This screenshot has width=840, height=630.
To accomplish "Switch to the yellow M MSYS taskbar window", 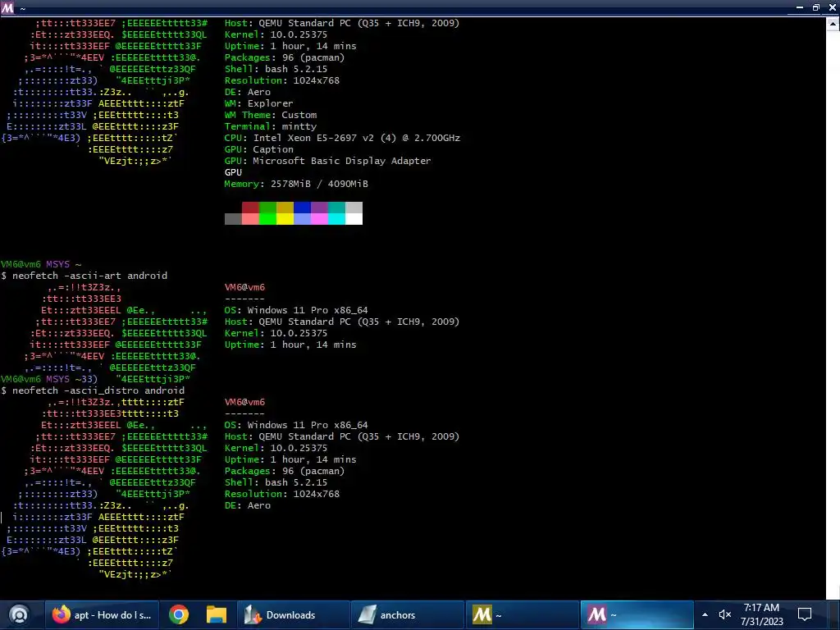I will pyautogui.click(x=522, y=614).
